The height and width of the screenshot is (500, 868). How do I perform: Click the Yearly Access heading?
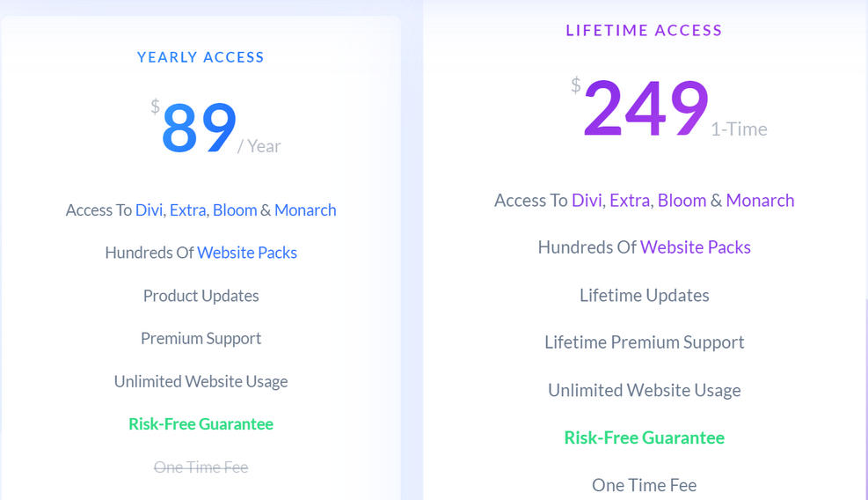201,57
